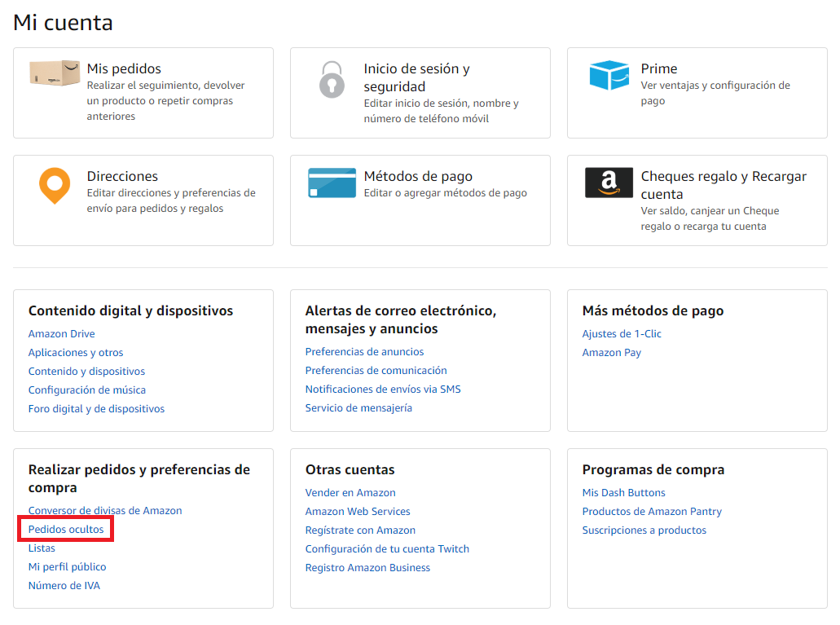Open Configuración de música

[x=87, y=390]
